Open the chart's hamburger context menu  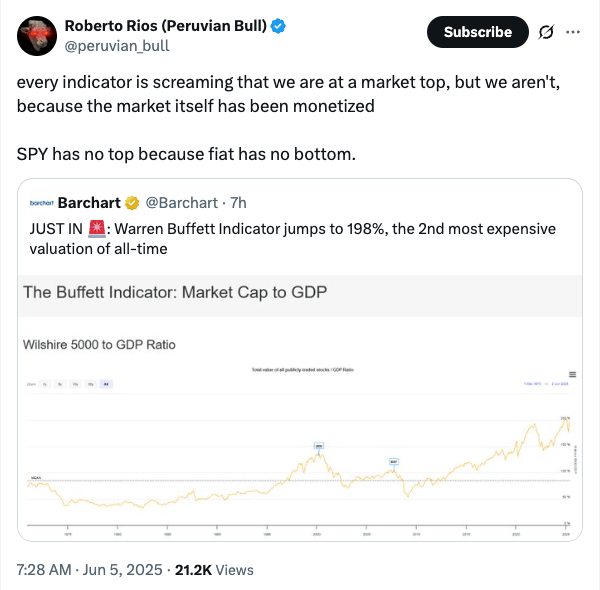pyautogui.click(x=572, y=373)
